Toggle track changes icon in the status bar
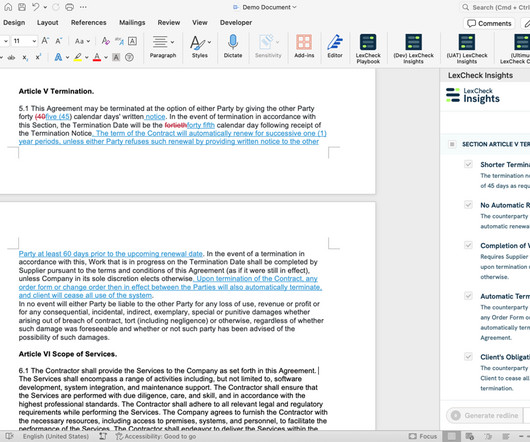This screenshot has width=530, height=442. (x=103, y=436)
